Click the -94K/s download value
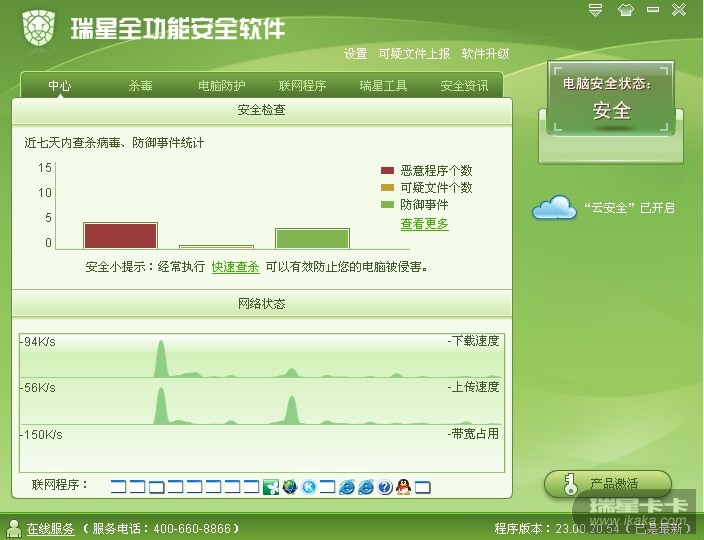Viewport: 704px width, 540px height. click(38, 342)
